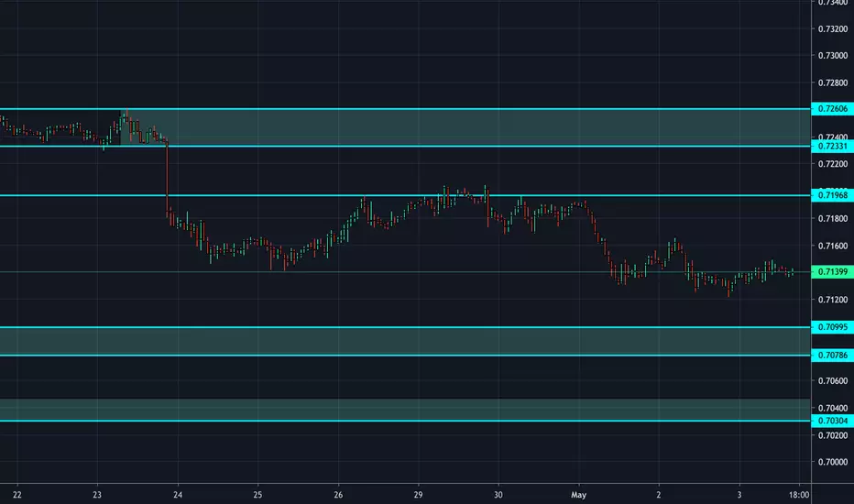Click the date label 23 on the time axis

tap(97, 495)
